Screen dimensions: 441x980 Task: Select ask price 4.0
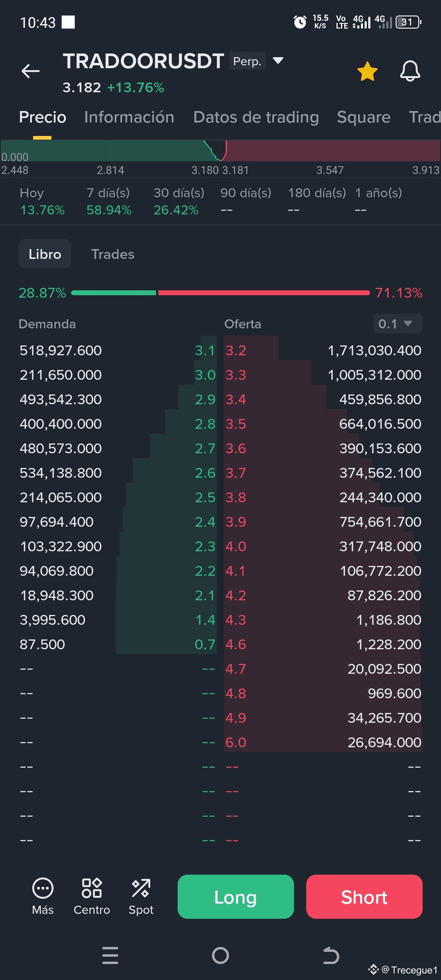(236, 546)
